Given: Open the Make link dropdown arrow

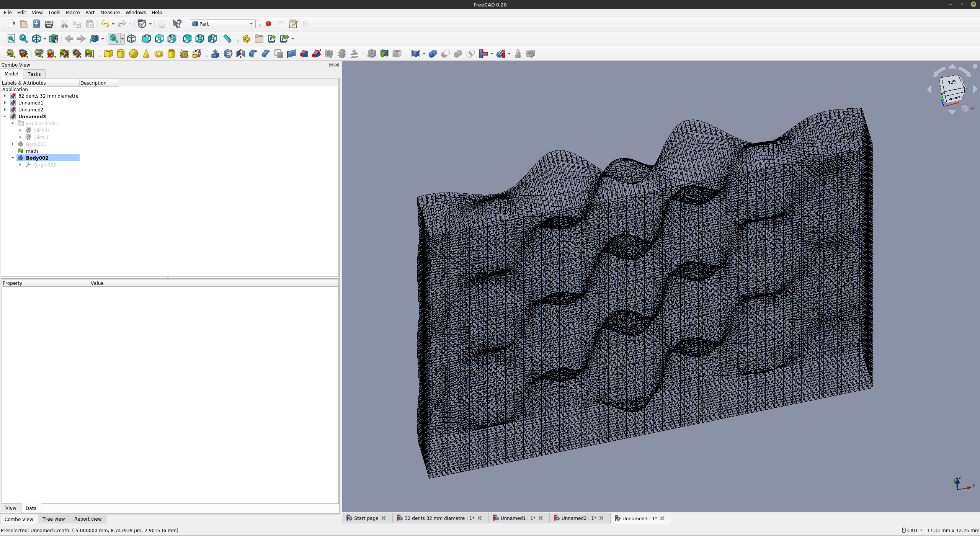Looking at the screenshot, I should click(x=293, y=39).
